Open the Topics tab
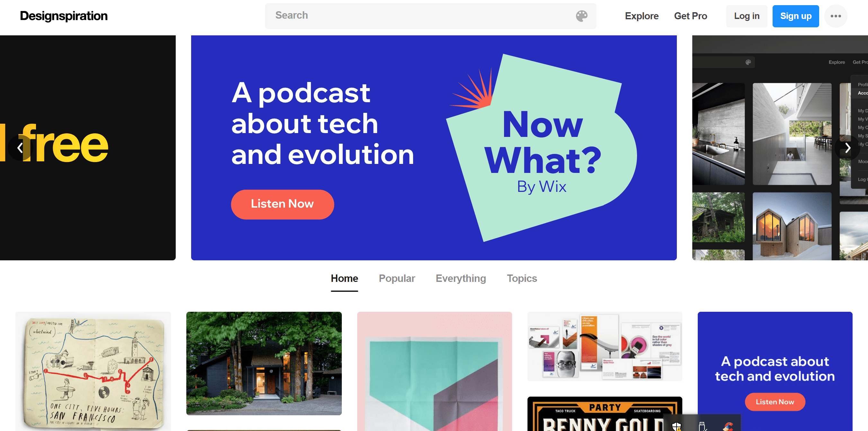The image size is (868, 431). pos(522,278)
